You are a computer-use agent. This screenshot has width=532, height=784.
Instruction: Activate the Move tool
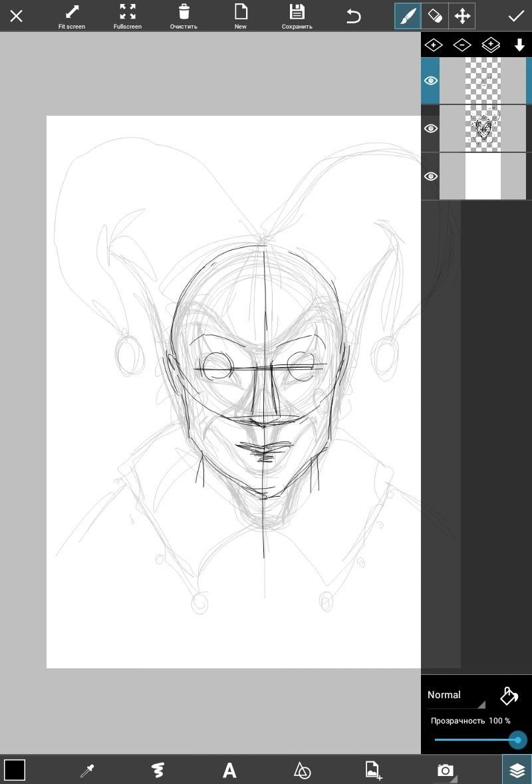(x=462, y=16)
